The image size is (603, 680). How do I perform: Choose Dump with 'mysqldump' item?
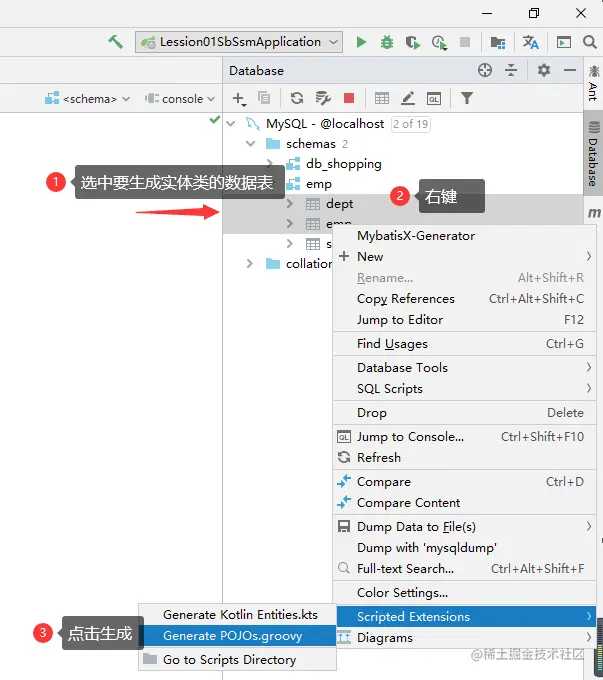tap(464, 548)
